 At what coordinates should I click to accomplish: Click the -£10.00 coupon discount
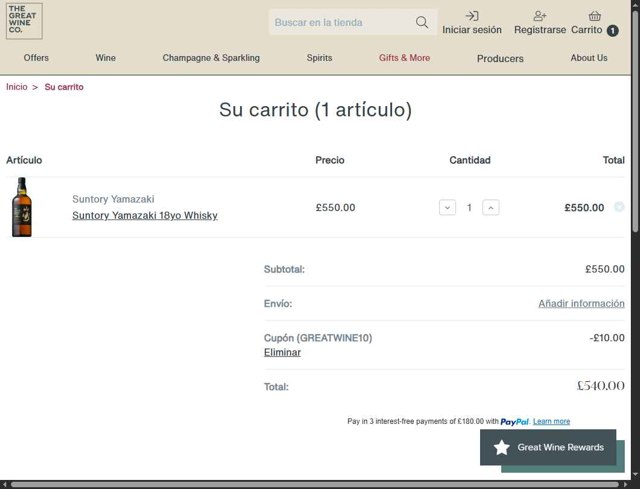[x=607, y=338]
